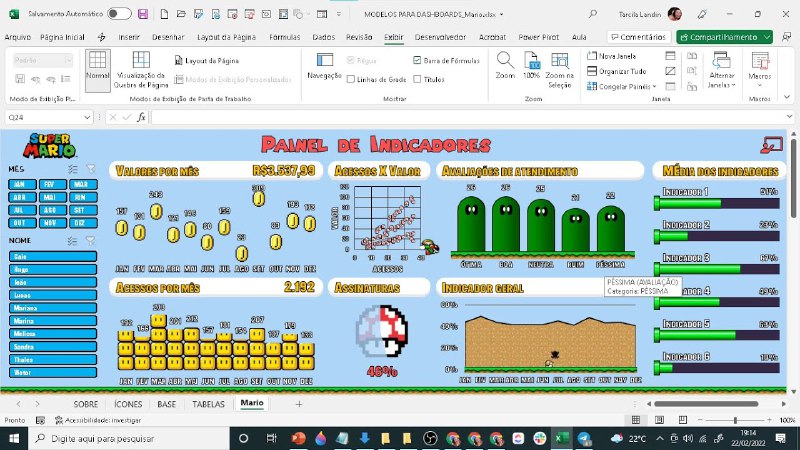The height and width of the screenshot is (450, 800).
Task: Click the horizontal sheet scrollbar
Action: point(706,404)
